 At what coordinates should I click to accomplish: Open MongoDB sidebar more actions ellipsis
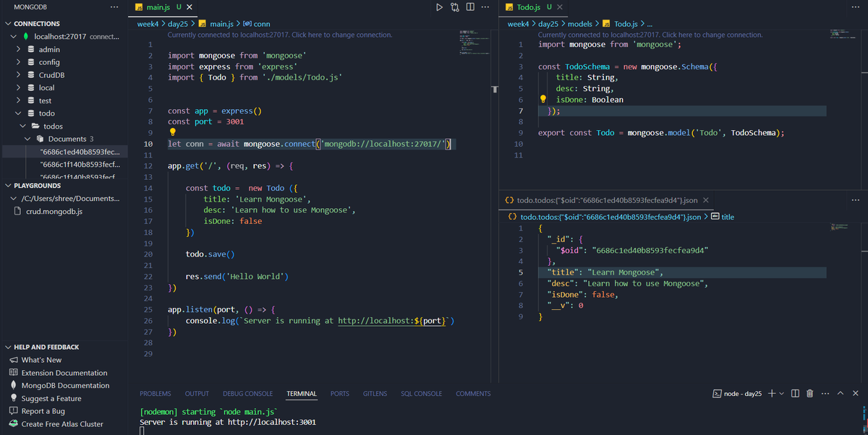click(114, 7)
